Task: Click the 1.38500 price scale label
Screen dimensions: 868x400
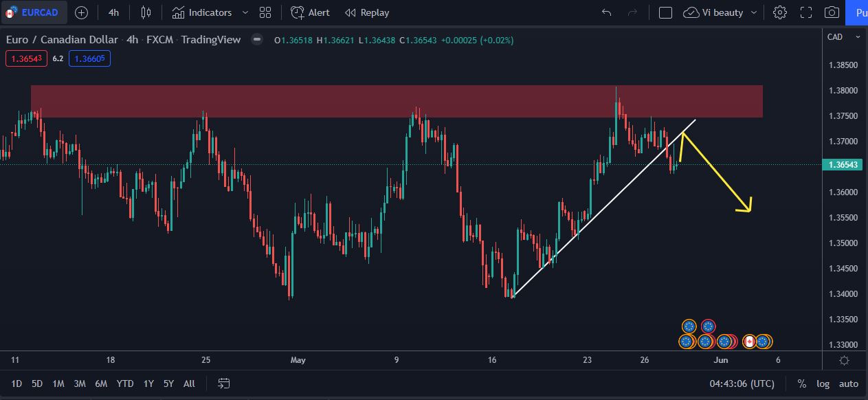Action: tap(843, 65)
